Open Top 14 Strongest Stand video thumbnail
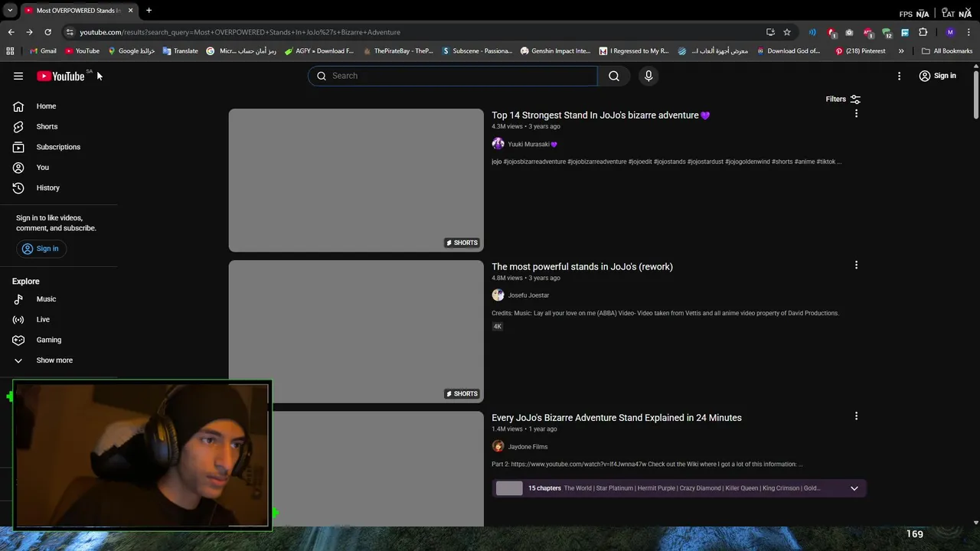Image resolution: width=980 pixels, height=551 pixels. coord(356,180)
